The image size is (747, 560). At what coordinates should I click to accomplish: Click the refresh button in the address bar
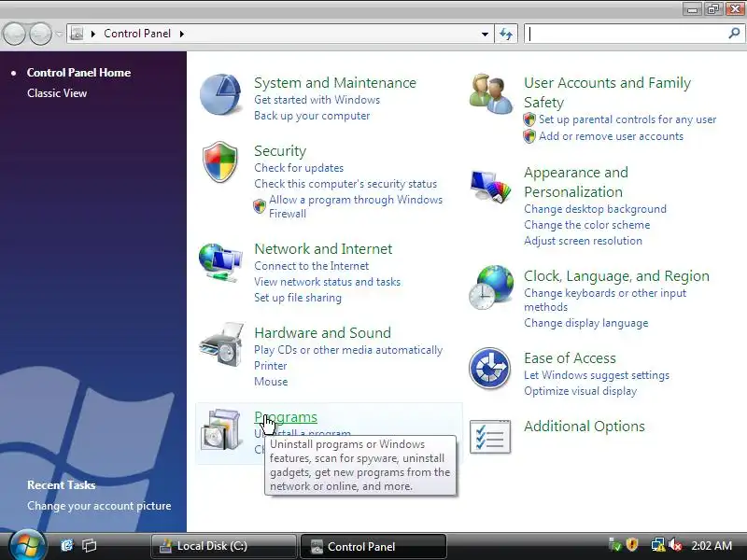pyautogui.click(x=506, y=34)
